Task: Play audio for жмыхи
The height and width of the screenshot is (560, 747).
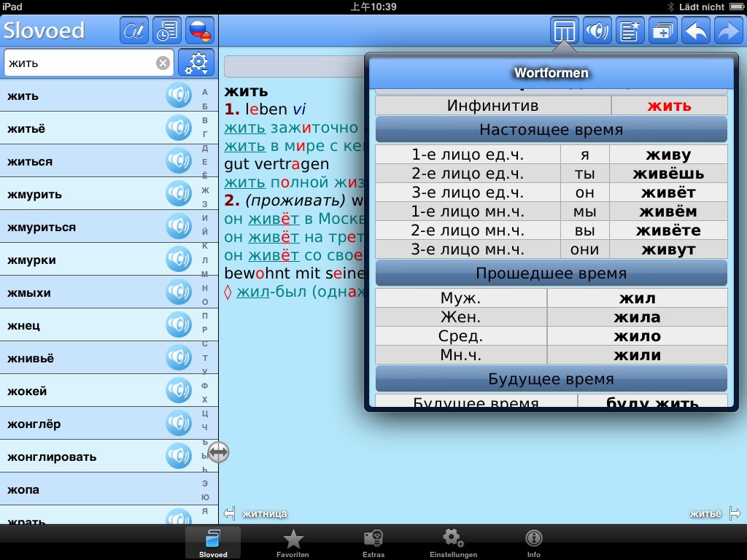Action: tap(179, 292)
